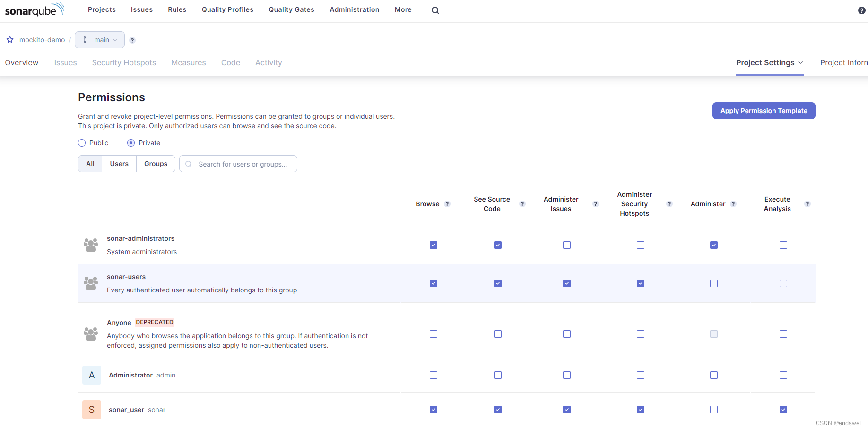
Task: Show help tooltip for Execute Analysis
Action: (x=807, y=204)
